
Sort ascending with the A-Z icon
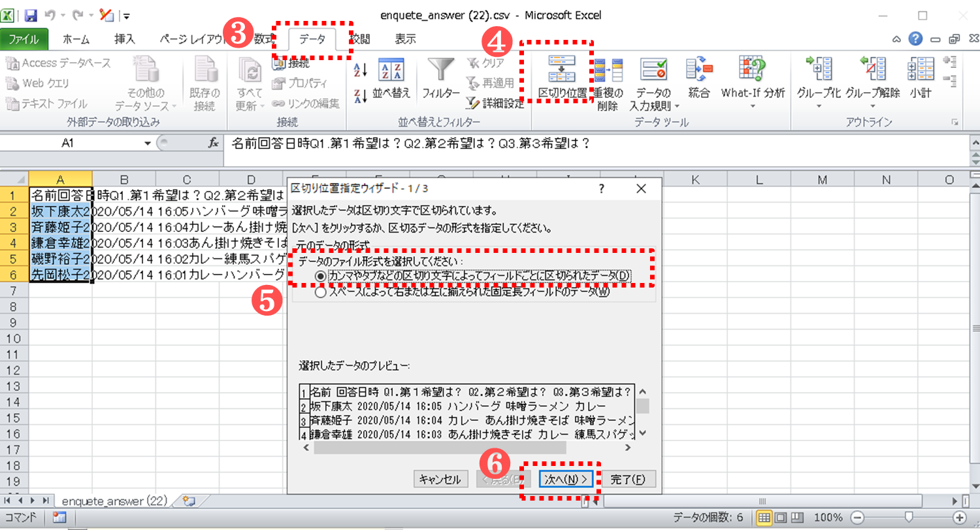click(x=361, y=70)
